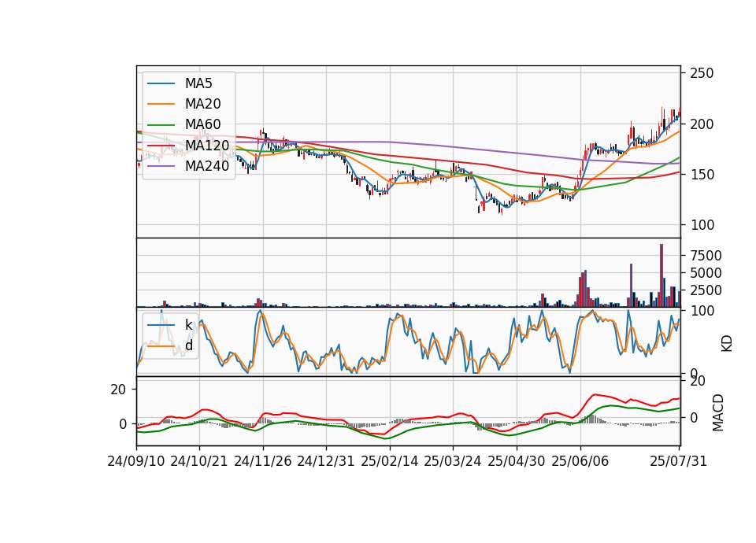The width and height of the screenshot is (756, 543).
Task: Click the 2500 volume axis label
Action: (x=706, y=290)
